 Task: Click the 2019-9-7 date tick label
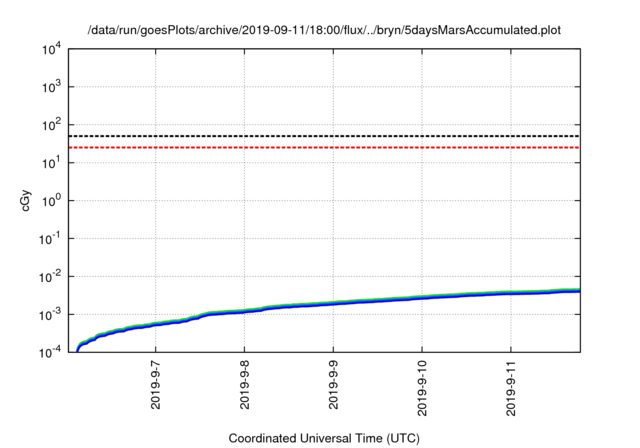pos(156,385)
